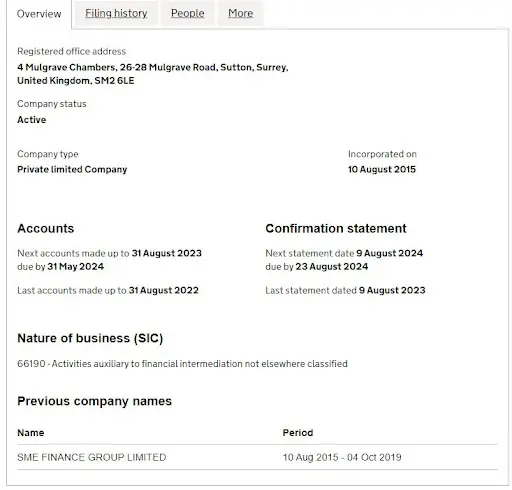Click the 'Confirmation statement' heading
Viewport: 512px width, 490px height.
coord(336,228)
